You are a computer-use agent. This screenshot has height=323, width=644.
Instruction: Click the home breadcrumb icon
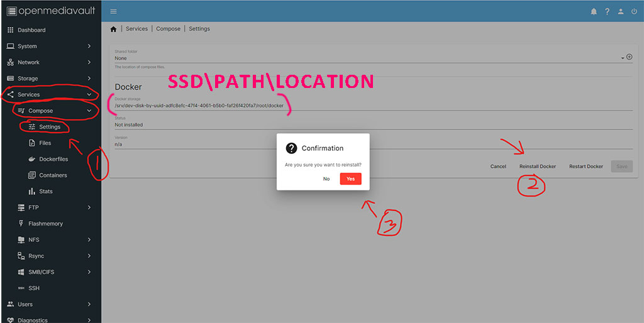[x=113, y=29]
